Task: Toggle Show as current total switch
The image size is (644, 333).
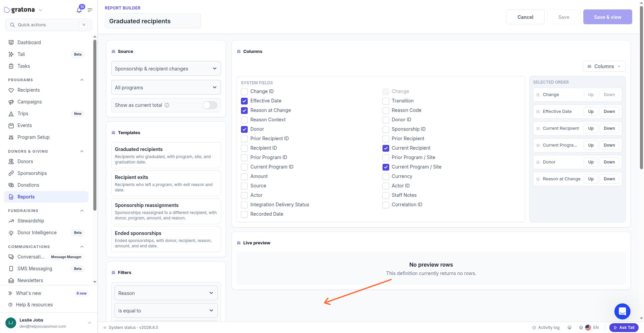Action: point(210,105)
